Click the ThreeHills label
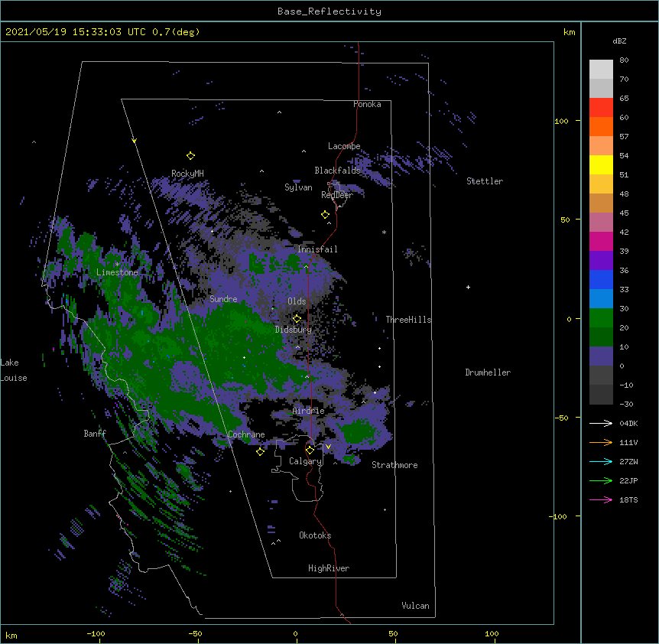 (x=408, y=320)
